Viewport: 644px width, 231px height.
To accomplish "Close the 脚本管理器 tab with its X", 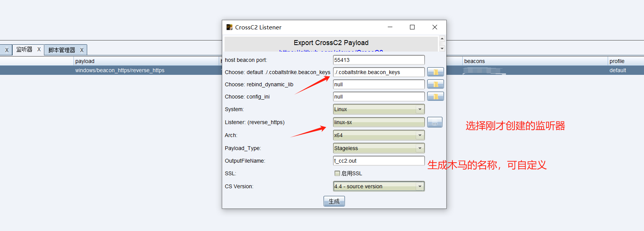I will click(x=81, y=50).
